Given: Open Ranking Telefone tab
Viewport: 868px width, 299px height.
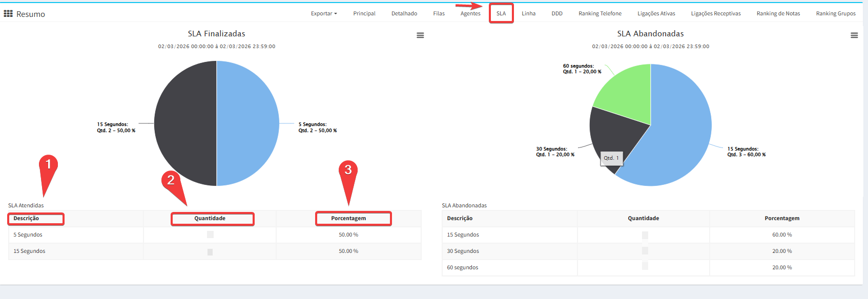Looking at the screenshot, I should (600, 14).
